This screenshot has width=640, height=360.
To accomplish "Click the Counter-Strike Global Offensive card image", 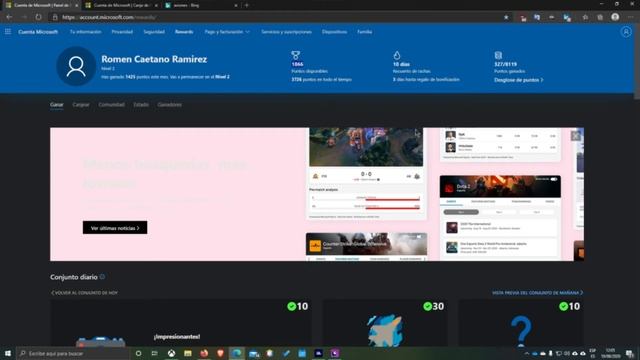I will [367, 244].
